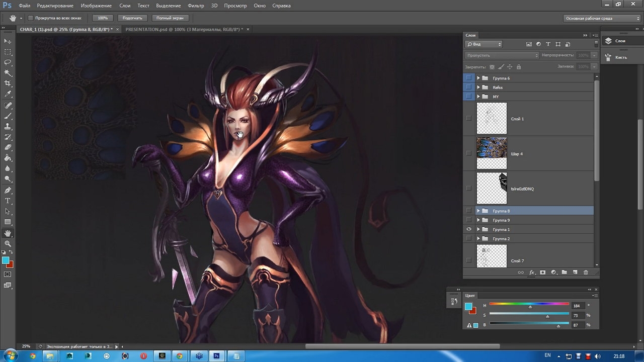644x362 pixels.
Task: Open the Изображение menu
Action: pyautogui.click(x=96, y=6)
